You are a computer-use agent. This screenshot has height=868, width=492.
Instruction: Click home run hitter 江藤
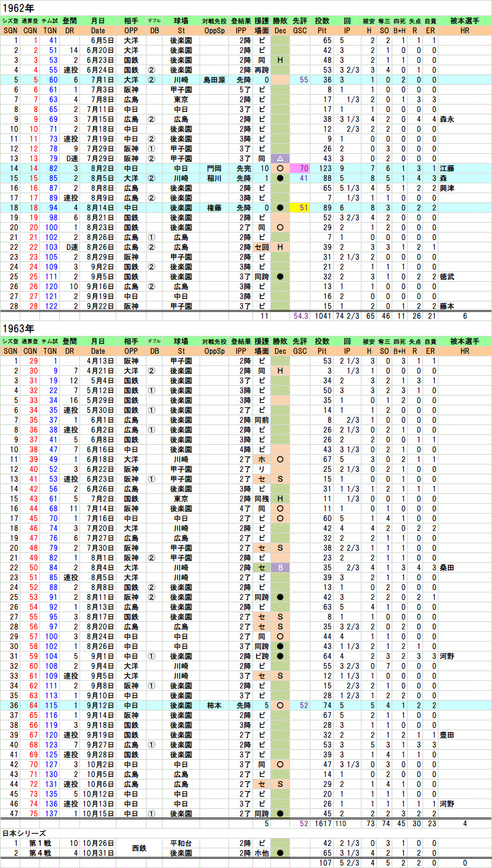(x=448, y=168)
